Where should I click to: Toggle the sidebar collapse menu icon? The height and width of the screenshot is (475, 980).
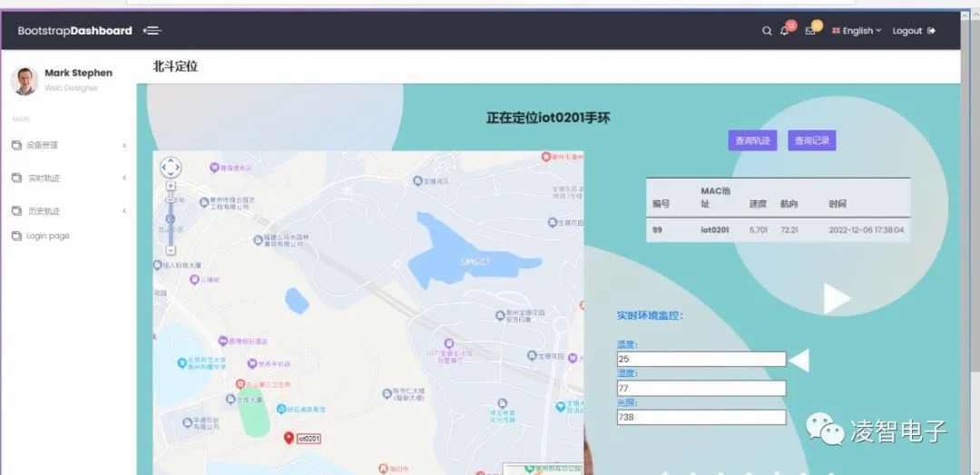pos(152,31)
